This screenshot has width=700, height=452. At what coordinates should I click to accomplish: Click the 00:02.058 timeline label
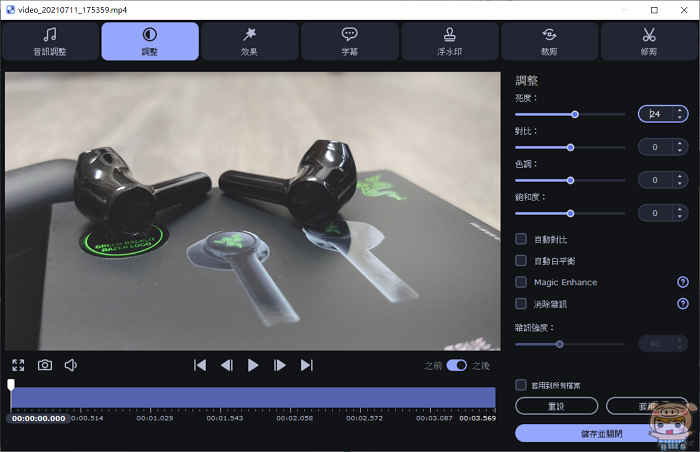tap(294, 419)
